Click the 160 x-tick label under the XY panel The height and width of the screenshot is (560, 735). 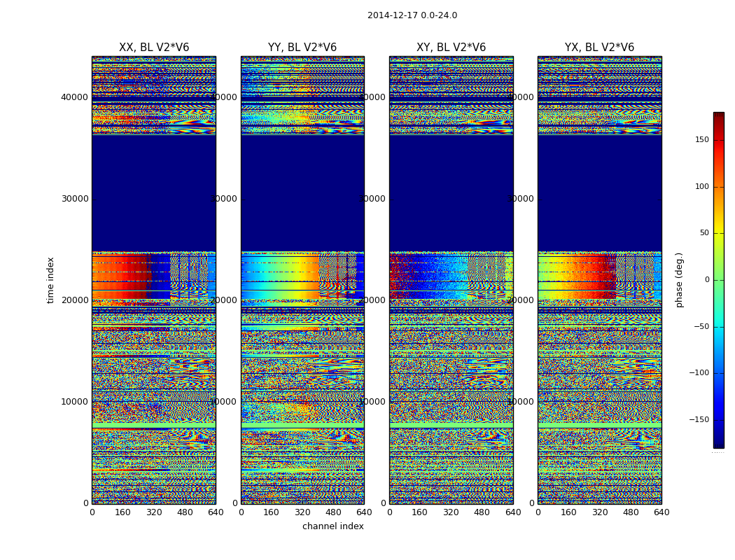click(420, 512)
